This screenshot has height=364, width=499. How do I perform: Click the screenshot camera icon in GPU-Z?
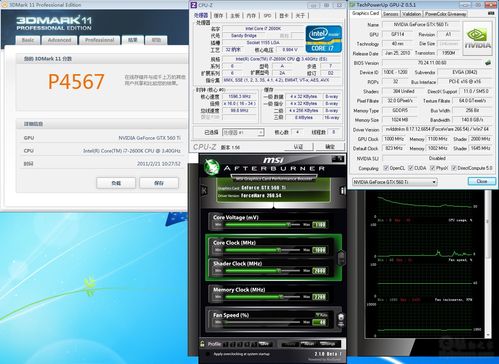pyautogui.click(x=491, y=14)
